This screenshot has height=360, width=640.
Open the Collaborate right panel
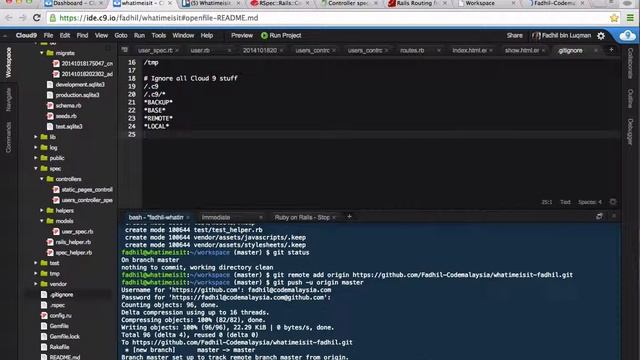click(x=630, y=63)
